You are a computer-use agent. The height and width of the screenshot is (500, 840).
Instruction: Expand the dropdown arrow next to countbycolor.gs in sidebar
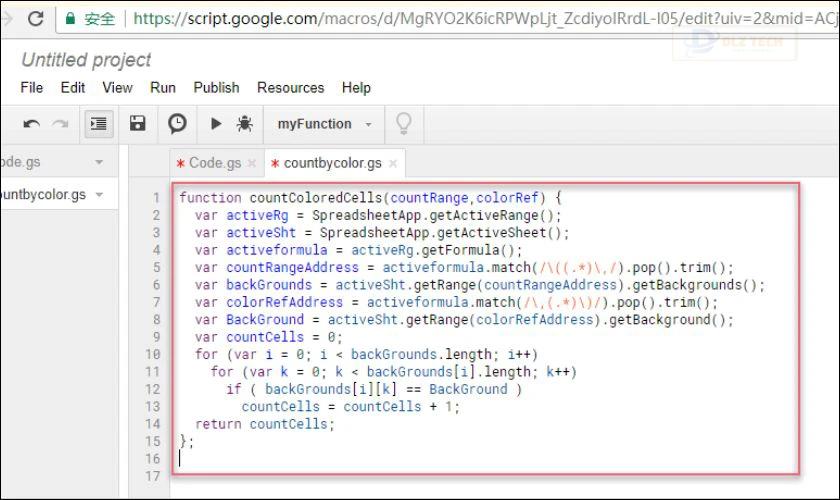tap(99, 195)
